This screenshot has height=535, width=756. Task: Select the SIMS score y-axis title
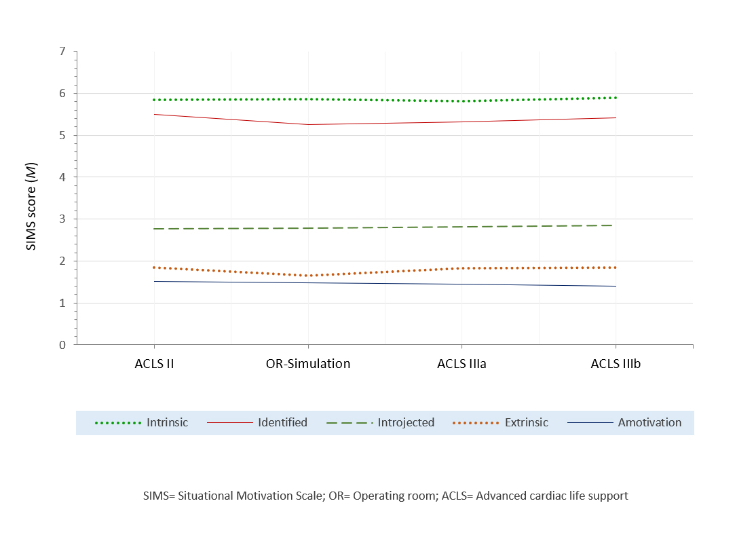[x=31, y=198]
